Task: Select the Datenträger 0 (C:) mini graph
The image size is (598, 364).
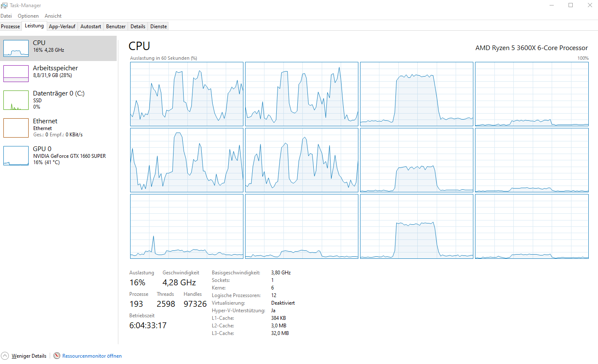Action: coord(16,100)
